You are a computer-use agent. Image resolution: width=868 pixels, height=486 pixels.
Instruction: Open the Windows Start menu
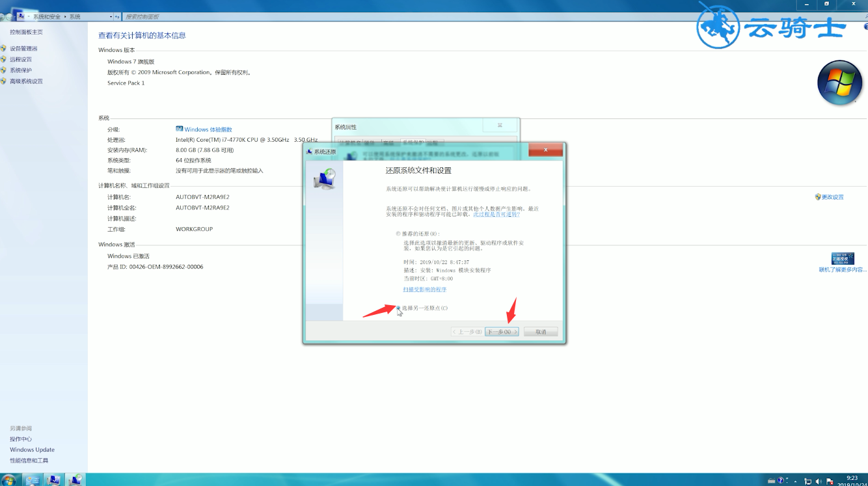point(8,480)
